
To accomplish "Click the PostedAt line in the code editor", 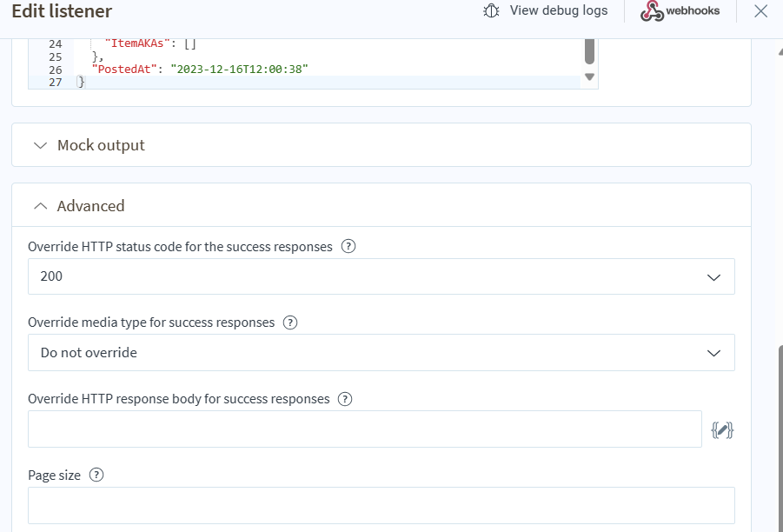I will (200, 69).
